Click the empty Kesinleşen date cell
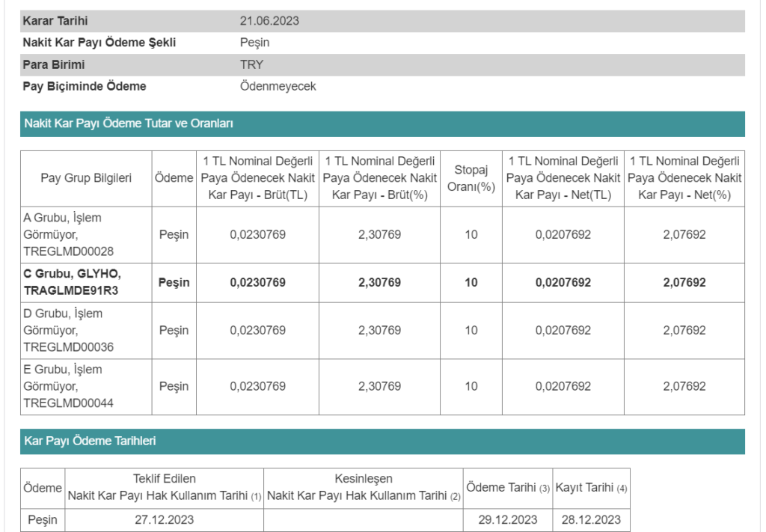 click(x=364, y=520)
